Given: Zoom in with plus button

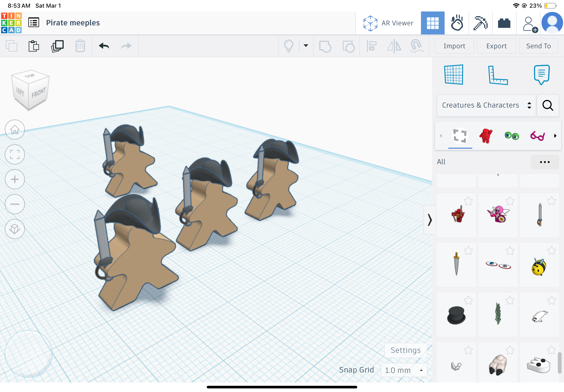Looking at the screenshot, I should coord(15,179).
